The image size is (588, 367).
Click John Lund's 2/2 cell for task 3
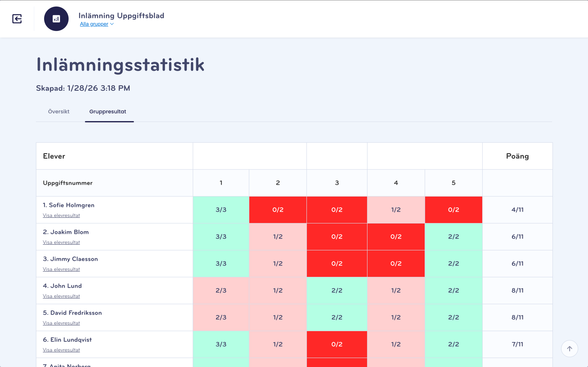337,291
